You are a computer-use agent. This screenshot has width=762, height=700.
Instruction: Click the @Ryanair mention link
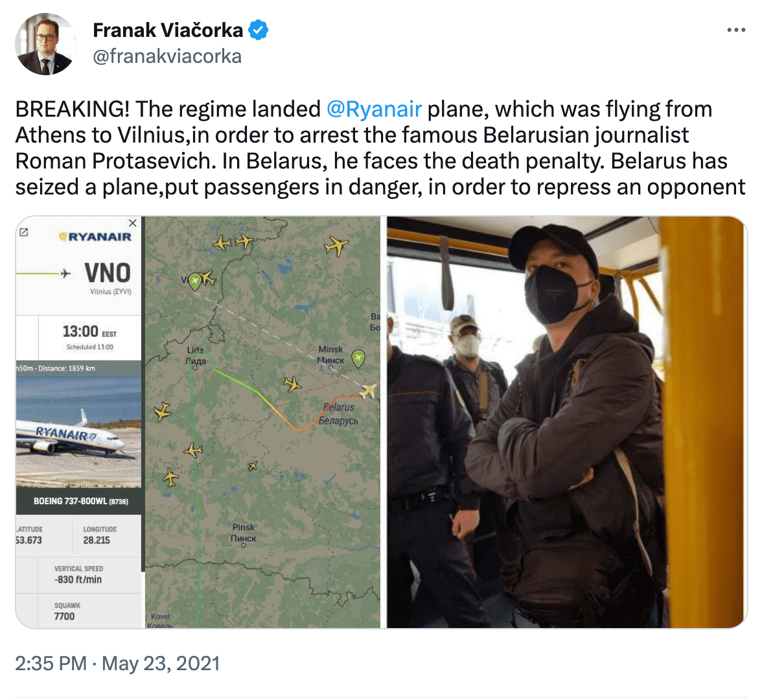tap(374, 109)
